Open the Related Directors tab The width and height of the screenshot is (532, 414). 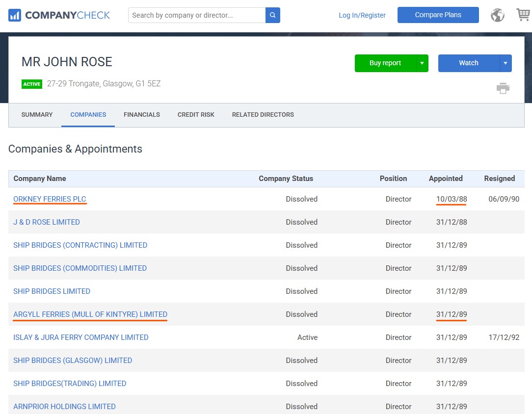point(263,115)
